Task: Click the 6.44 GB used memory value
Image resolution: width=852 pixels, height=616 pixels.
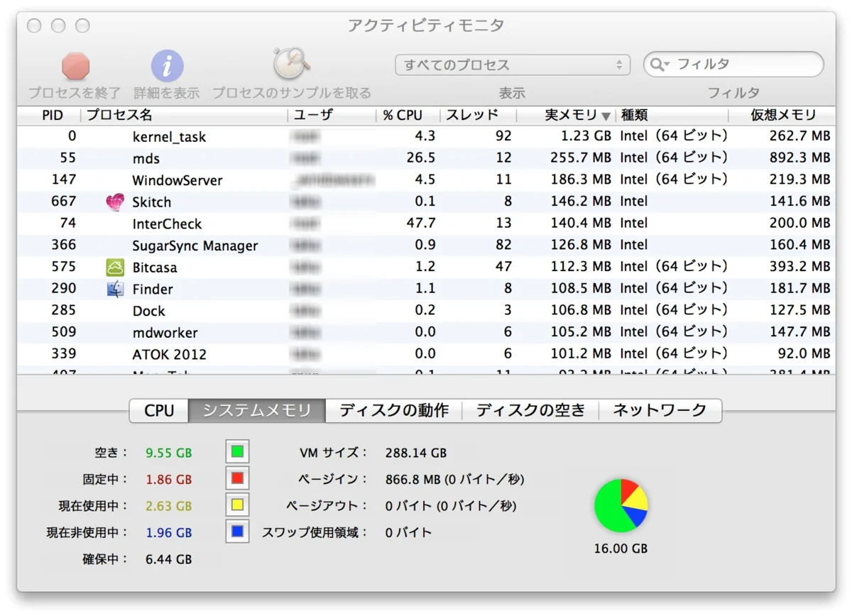Action: click(168, 559)
